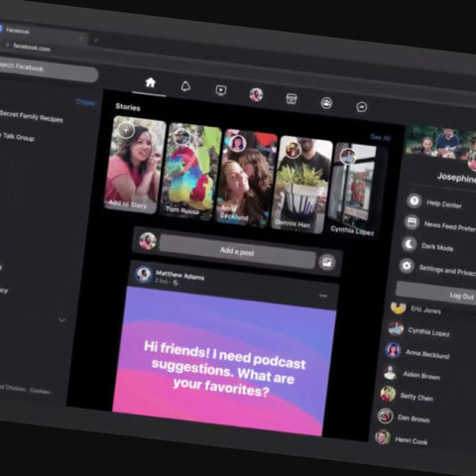Click the See All stories link
Screen dimensions: 476x476
point(380,137)
